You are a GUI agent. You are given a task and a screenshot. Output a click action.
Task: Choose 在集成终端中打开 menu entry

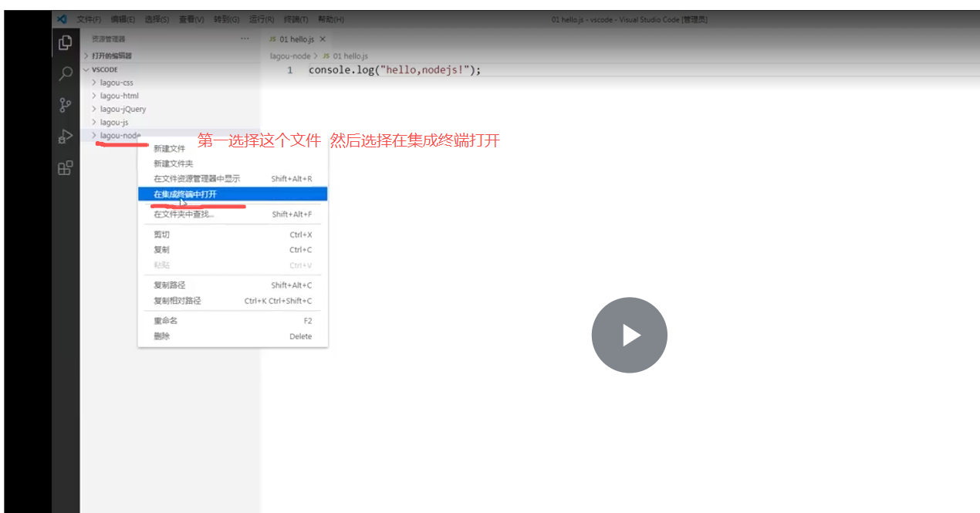pyautogui.click(x=232, y=194)
